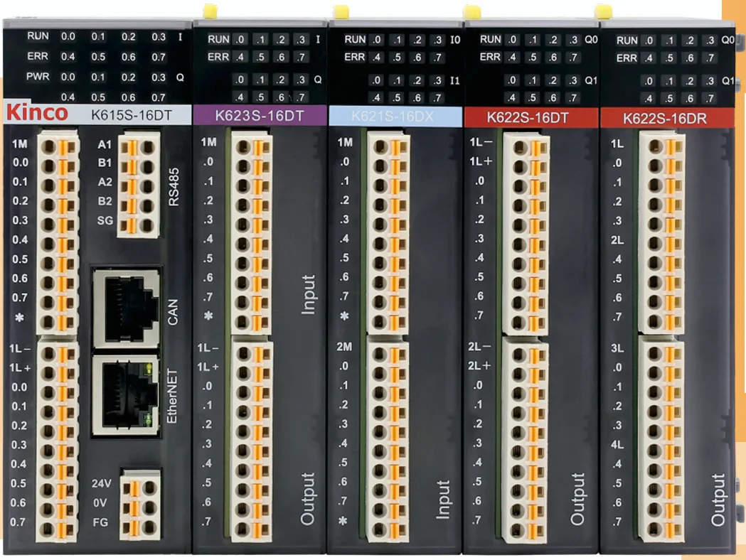Click the Output label on the K622S-16DT module
This screenshot has height=560, width=746.
click(x=577, y=499)
